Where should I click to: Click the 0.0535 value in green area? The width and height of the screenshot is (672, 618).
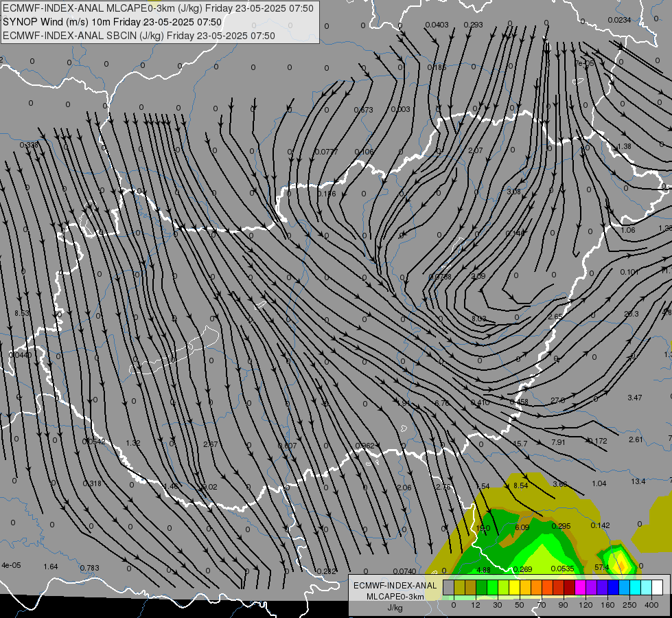(562, 569)
